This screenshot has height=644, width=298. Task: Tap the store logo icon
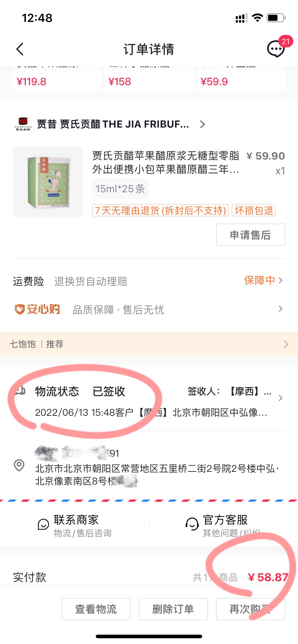23,124
